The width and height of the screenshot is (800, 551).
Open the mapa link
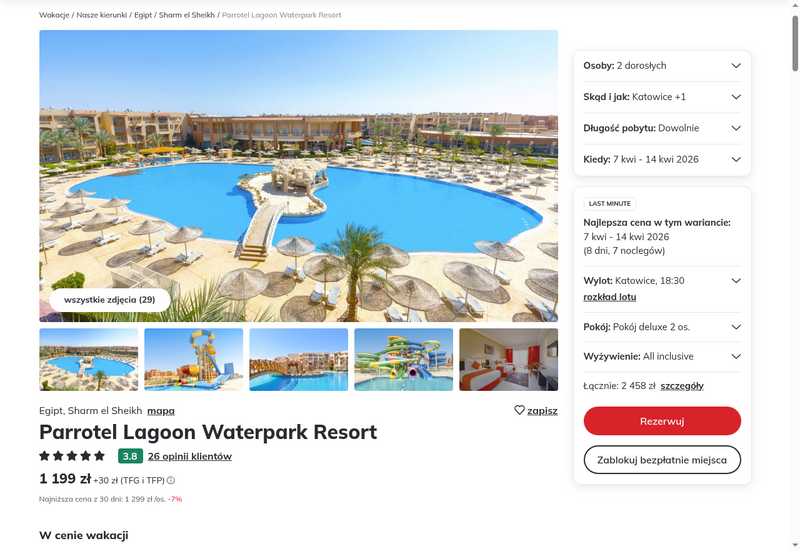pyautogui.click(x=161, y=411)
